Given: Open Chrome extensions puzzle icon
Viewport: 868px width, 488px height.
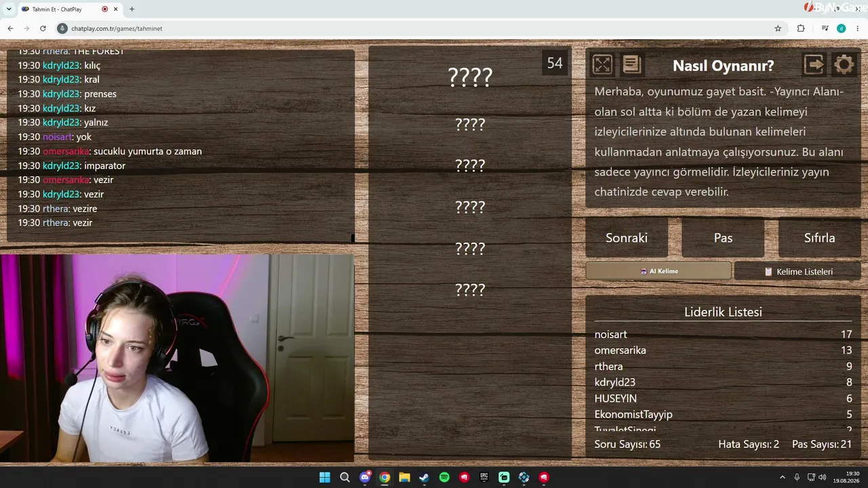Looking at the screenshot, I should [801, 28].
